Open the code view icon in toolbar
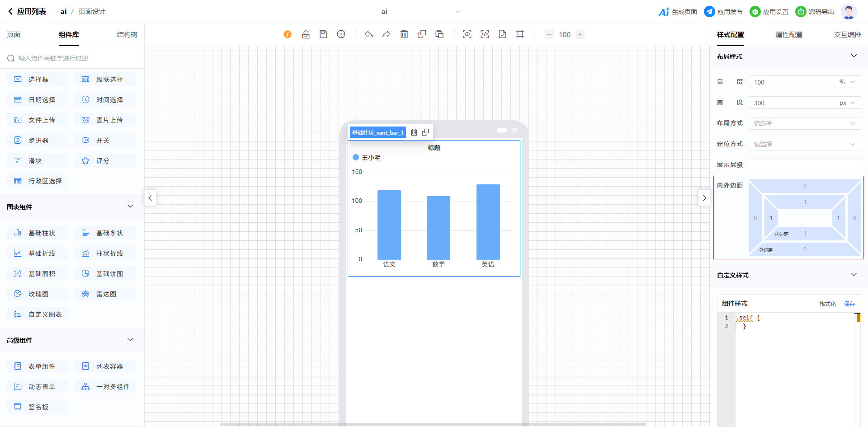The image size is (868, 427). coord(485,34)
